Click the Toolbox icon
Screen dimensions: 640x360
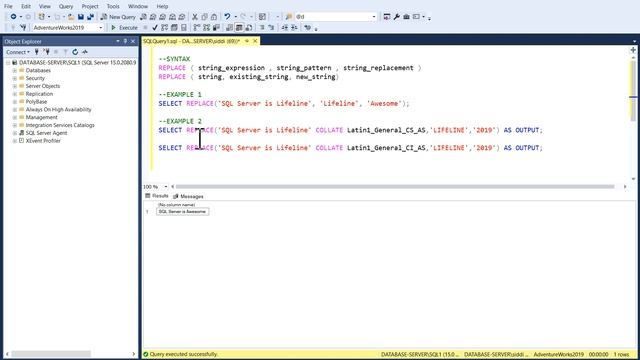click(406, 17)
